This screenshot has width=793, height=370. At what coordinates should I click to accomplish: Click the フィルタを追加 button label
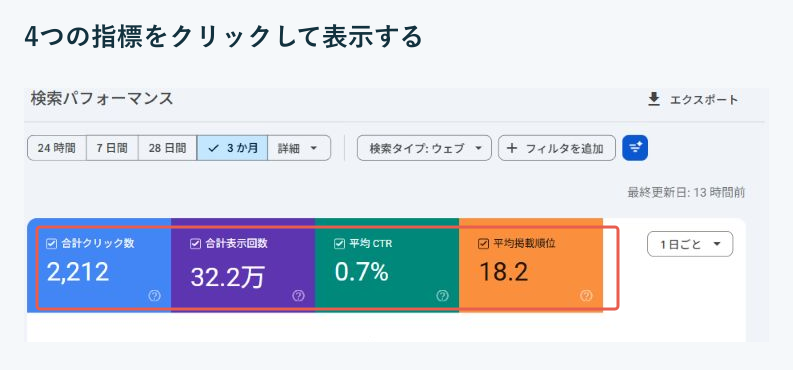click(565, 149)
